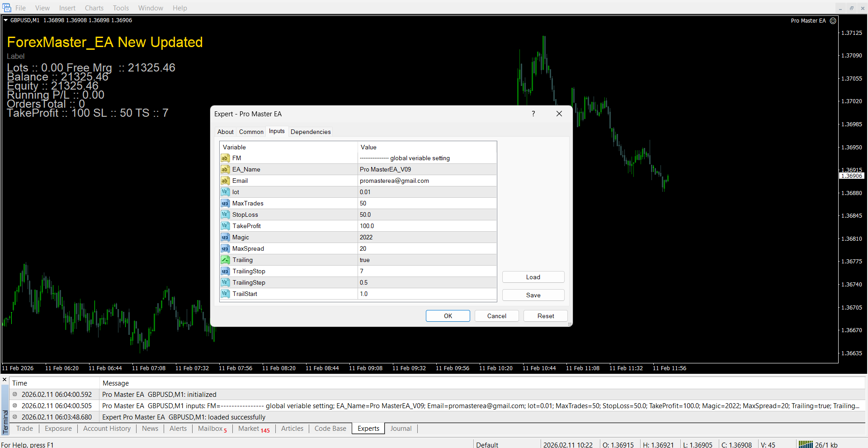Open the Dependencies tab
The height and width of the screenshot is (448, 868).
[x=311, y=132]
